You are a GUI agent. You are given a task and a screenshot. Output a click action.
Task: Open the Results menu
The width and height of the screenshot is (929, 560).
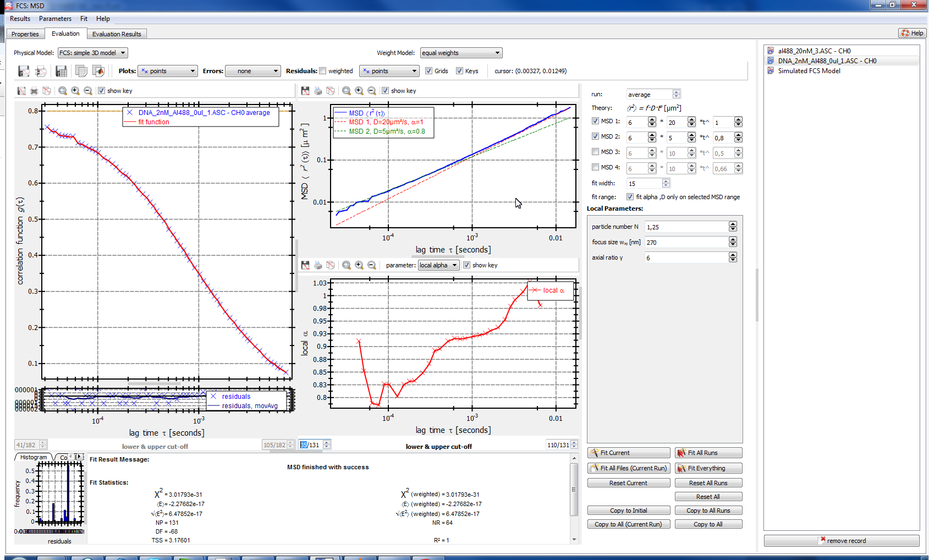point(20,19)
